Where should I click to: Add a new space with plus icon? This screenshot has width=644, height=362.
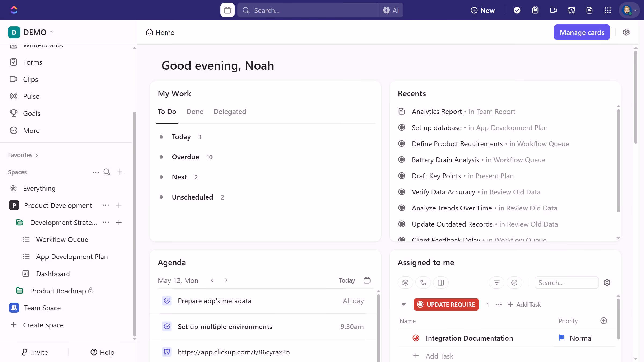(x=120, y=172)
